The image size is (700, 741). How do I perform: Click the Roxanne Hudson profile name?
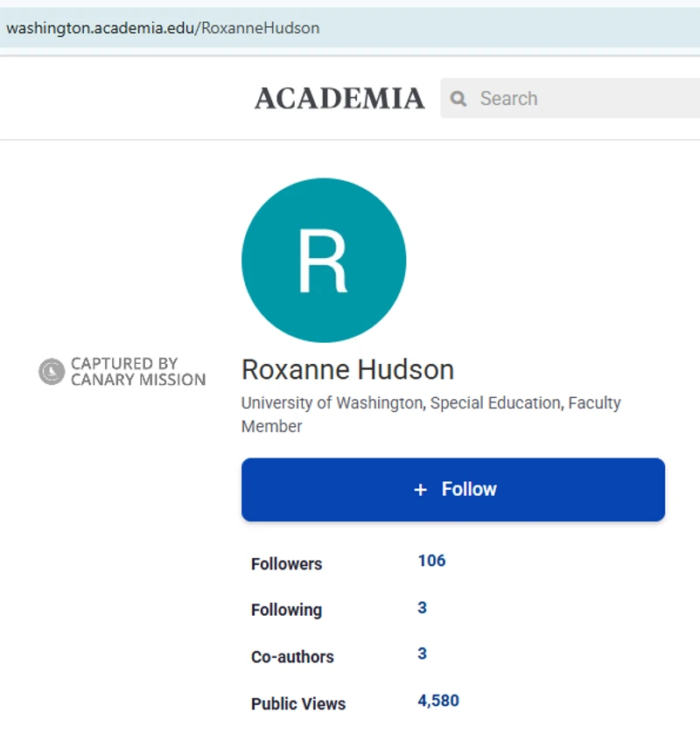pyautogui.click(x=347, y=369)
